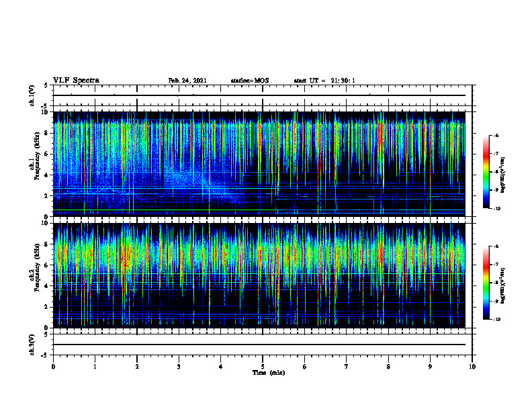Click the '5' tick on the time axis

[263, 367]
